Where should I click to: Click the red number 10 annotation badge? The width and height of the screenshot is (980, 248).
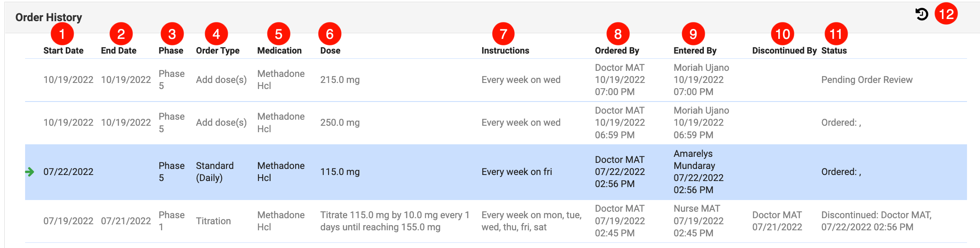point(782,34)
